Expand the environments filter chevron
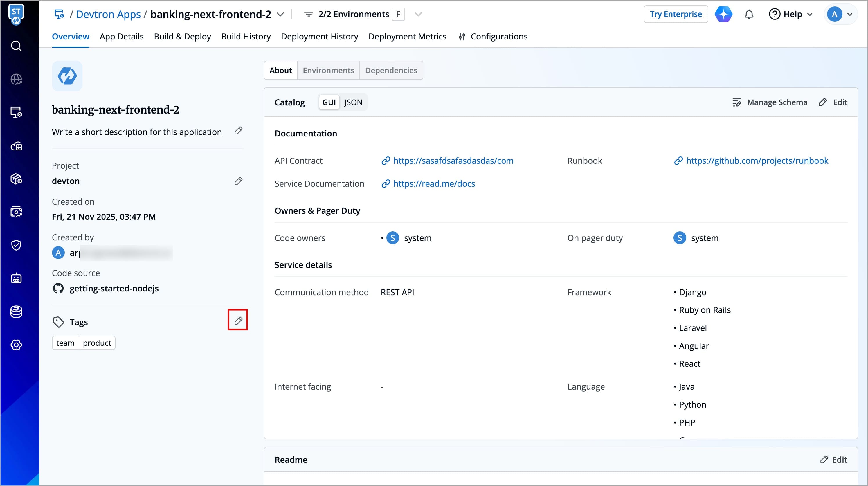 (418, 15)
